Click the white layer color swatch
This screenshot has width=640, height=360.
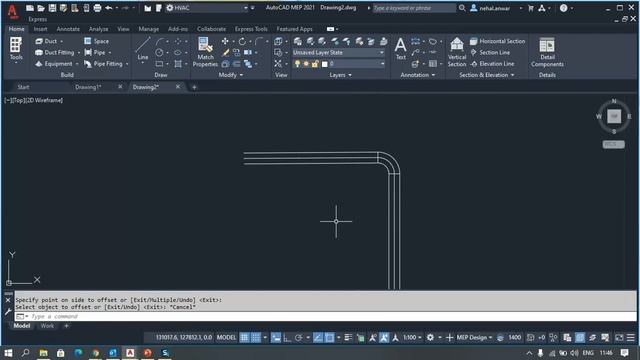324,64
